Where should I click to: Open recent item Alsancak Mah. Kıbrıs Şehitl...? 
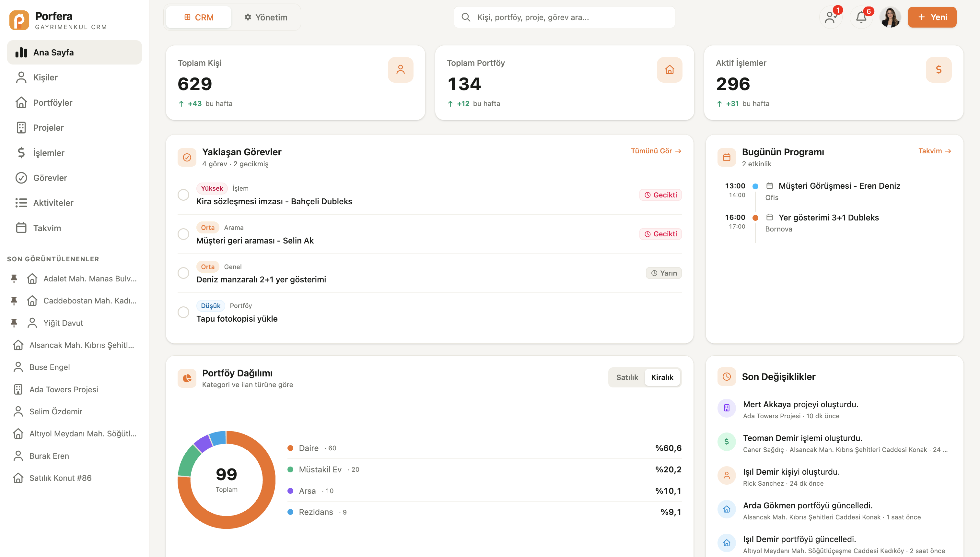pyautogui.click(x=75, y=345)
